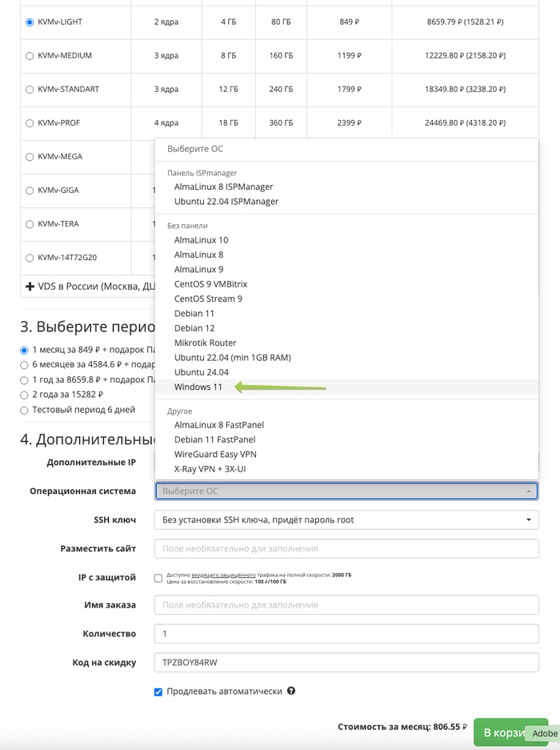This screenshot has height=750, width=560.
Task: Select the KVMv-MEDIUM plan radio button
Action: click(30, 56)
